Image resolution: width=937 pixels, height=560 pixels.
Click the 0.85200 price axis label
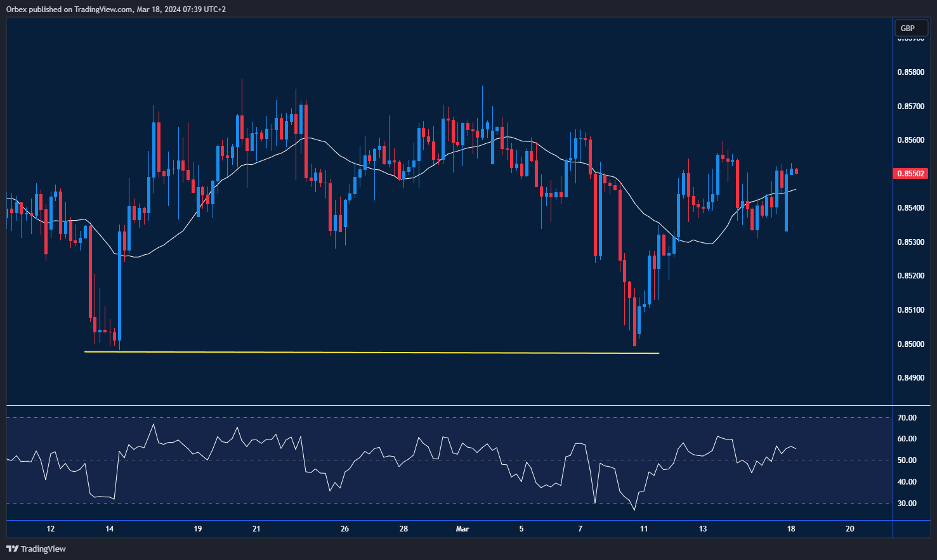tap(910, 276)
